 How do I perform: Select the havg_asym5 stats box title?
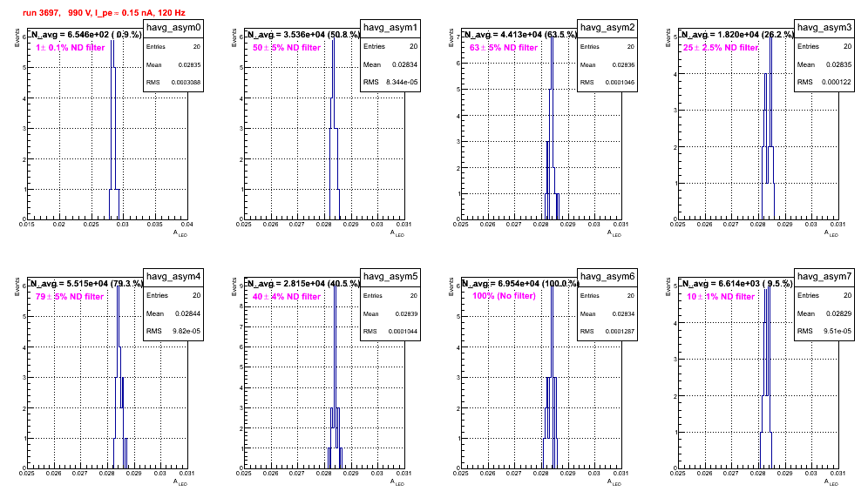390,277
